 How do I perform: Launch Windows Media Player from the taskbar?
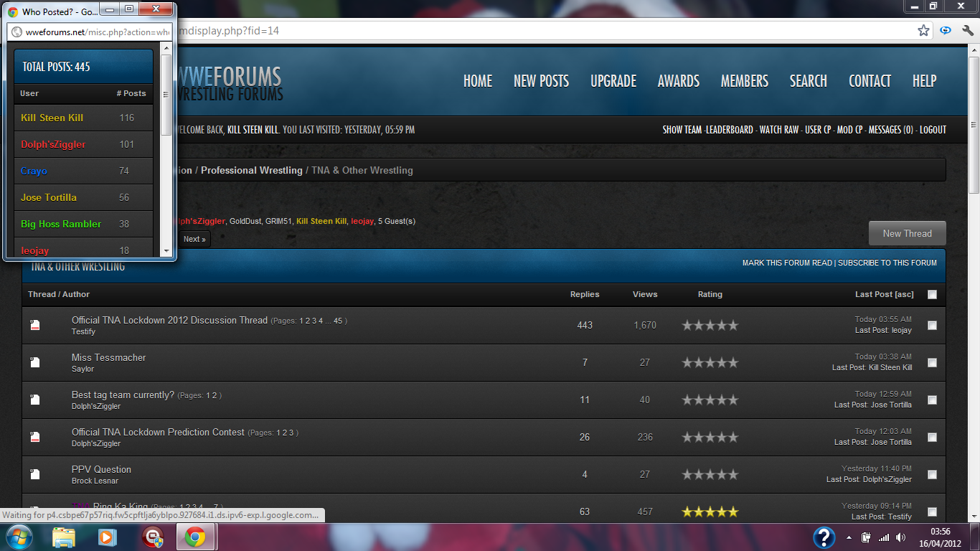[107, 537]
